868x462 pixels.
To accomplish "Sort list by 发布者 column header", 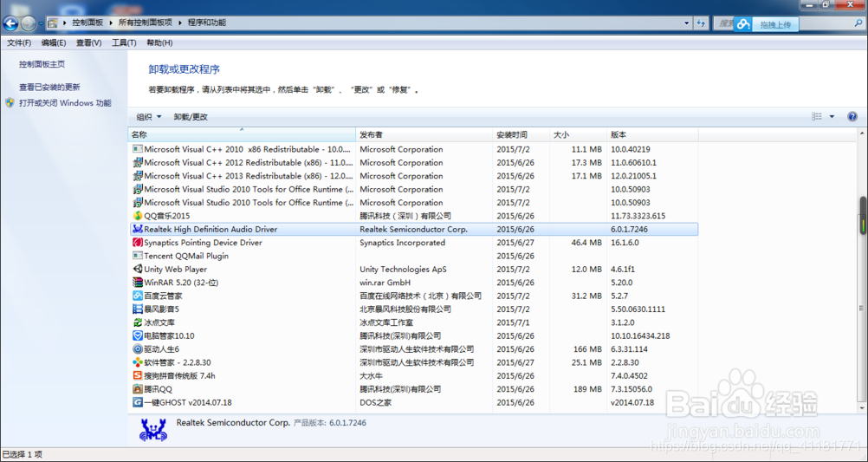I will point(424,134).
